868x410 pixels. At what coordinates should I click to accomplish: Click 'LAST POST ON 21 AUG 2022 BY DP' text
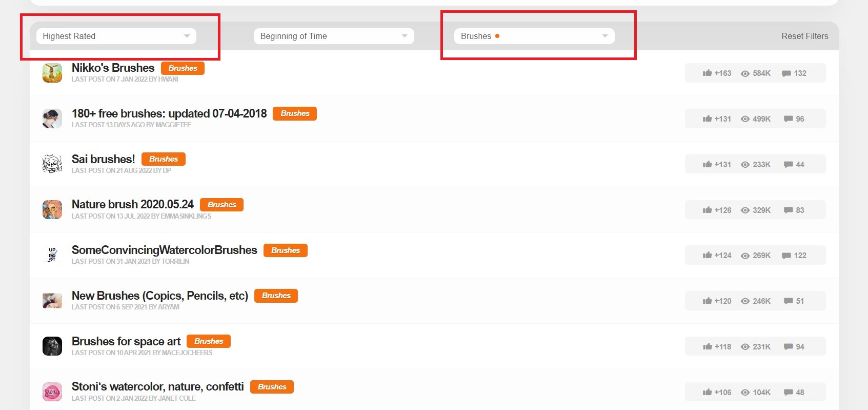pyautogui.click(x=122, y=170)
